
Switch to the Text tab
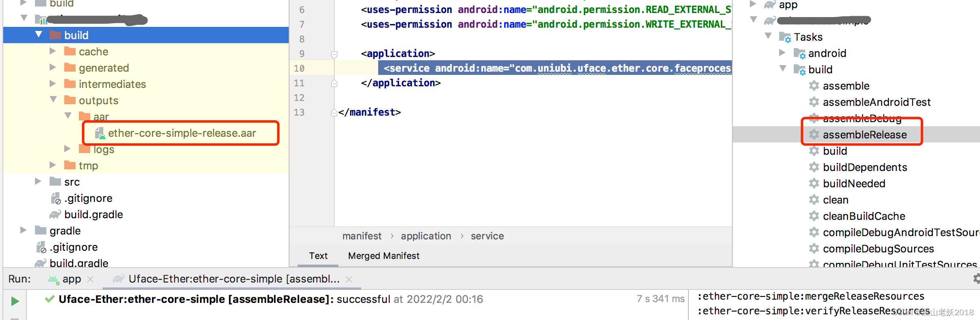[318, 256]
